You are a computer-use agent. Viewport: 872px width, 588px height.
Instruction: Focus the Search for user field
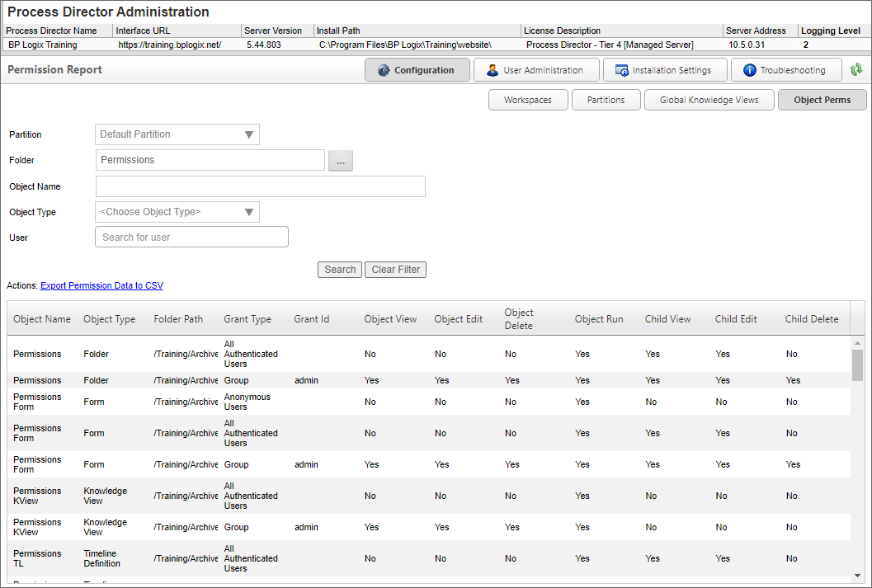point(191,238)
